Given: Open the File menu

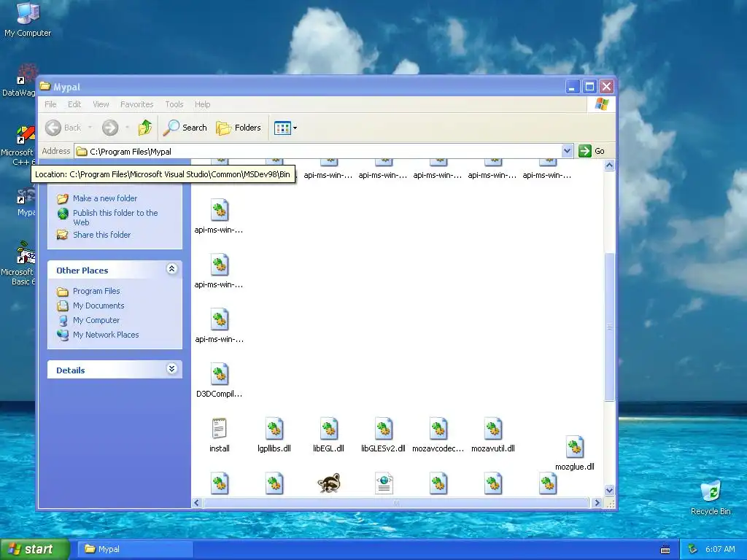Looking at the screenshot, I should (50, 104).
